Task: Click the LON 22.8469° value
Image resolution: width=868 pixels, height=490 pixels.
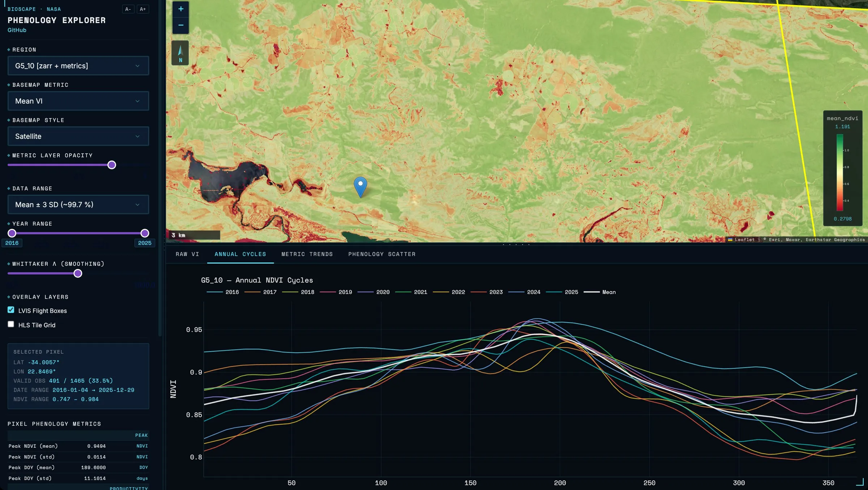Action: (42, 371)
